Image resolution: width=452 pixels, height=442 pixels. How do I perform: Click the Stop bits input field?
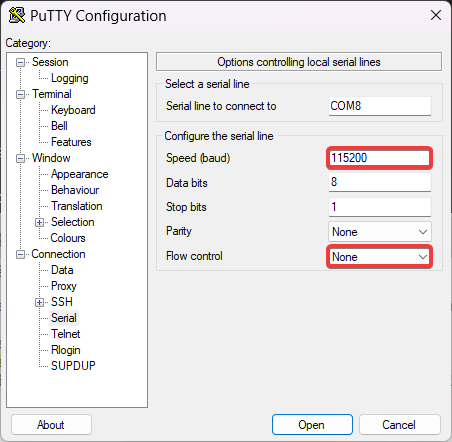tap(380, 207)
